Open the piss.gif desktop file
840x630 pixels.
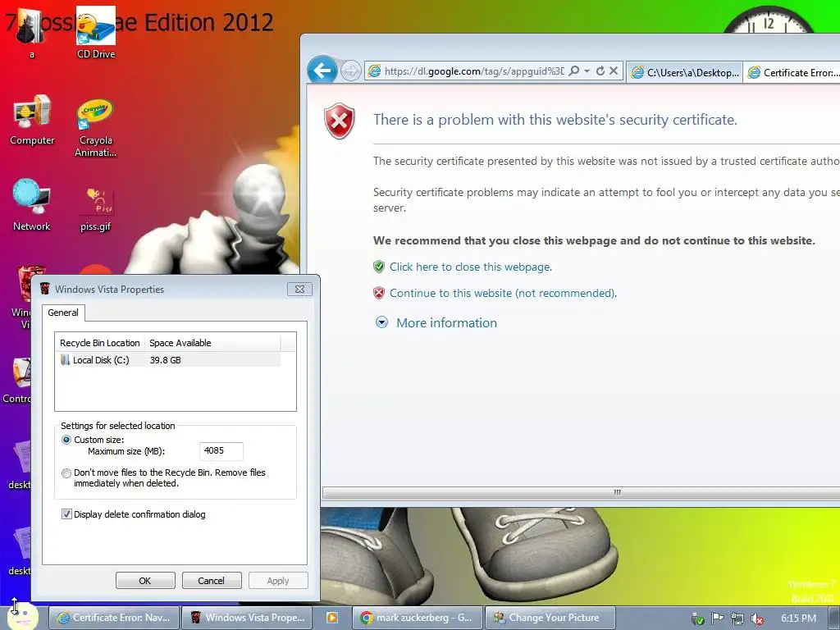tap(96, 209)
